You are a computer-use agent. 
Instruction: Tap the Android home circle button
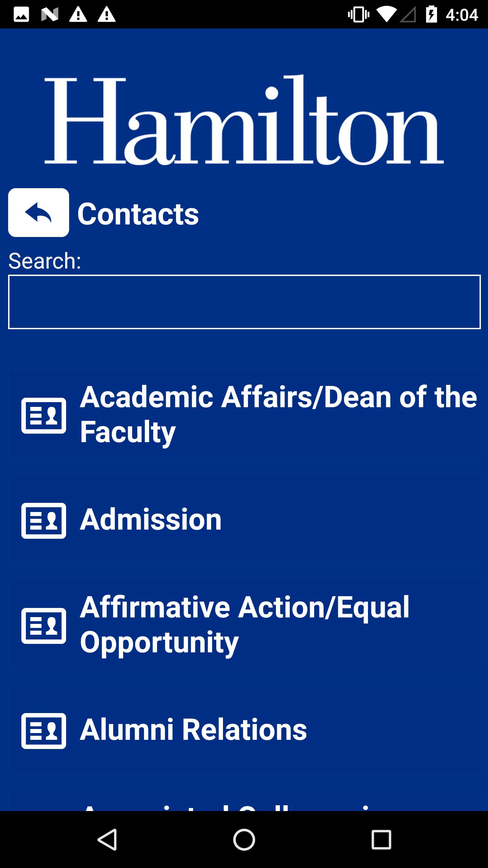[244, 840]
